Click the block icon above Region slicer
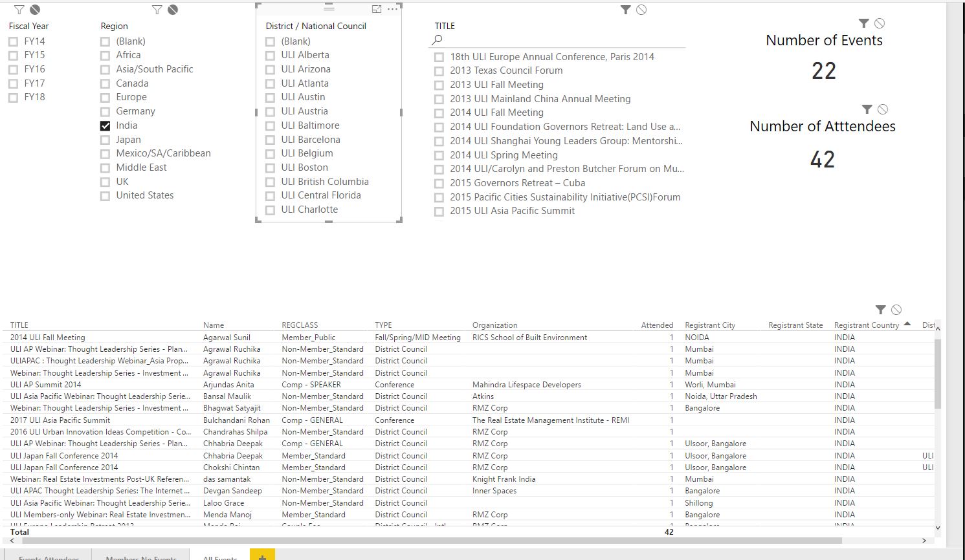The width and height of the screenshot is (965, 560). (173, 10)
